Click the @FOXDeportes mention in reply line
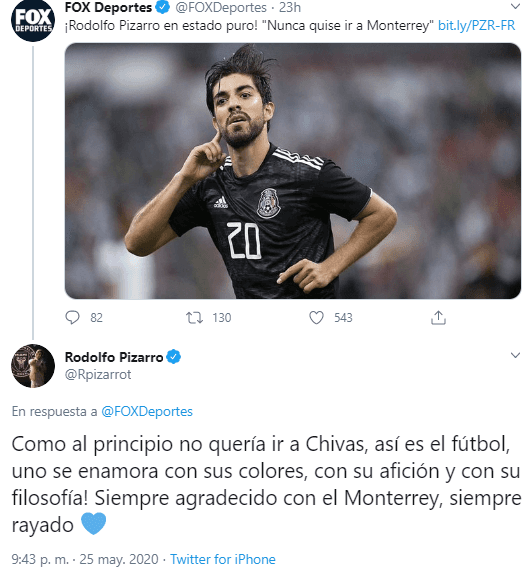530x574 pixels. click(x=147, y=411)
